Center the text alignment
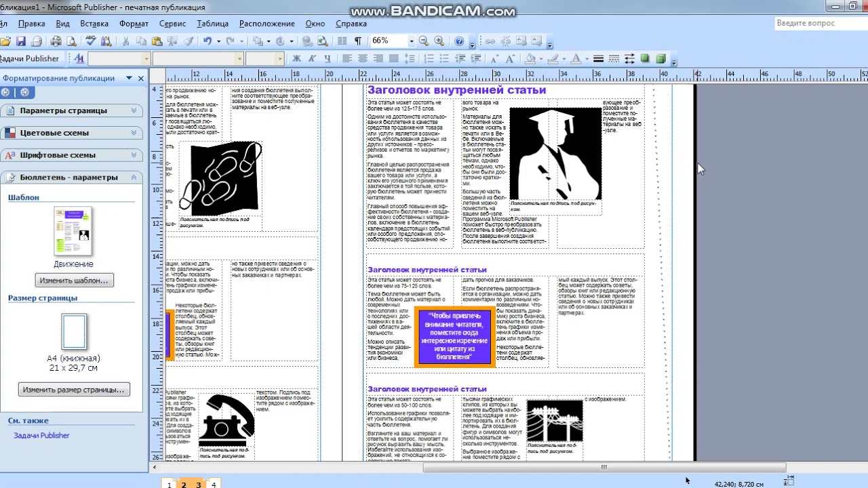The height and width of the screenshot is (488, 868). [x=363, y=59]
